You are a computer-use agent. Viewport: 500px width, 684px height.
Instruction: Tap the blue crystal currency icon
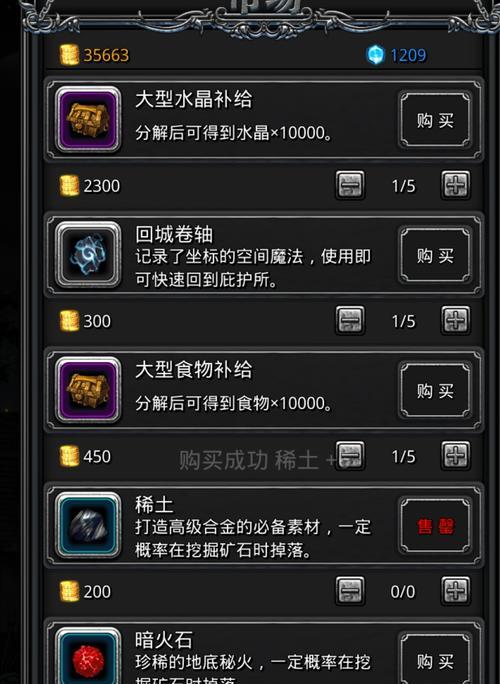click(375, 55)
